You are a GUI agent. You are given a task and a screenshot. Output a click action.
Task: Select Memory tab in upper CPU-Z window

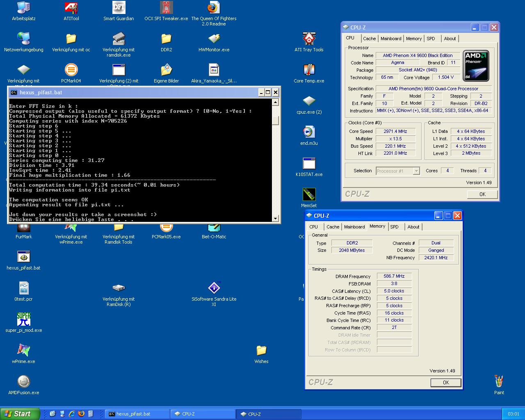click(x=414, y=39)
